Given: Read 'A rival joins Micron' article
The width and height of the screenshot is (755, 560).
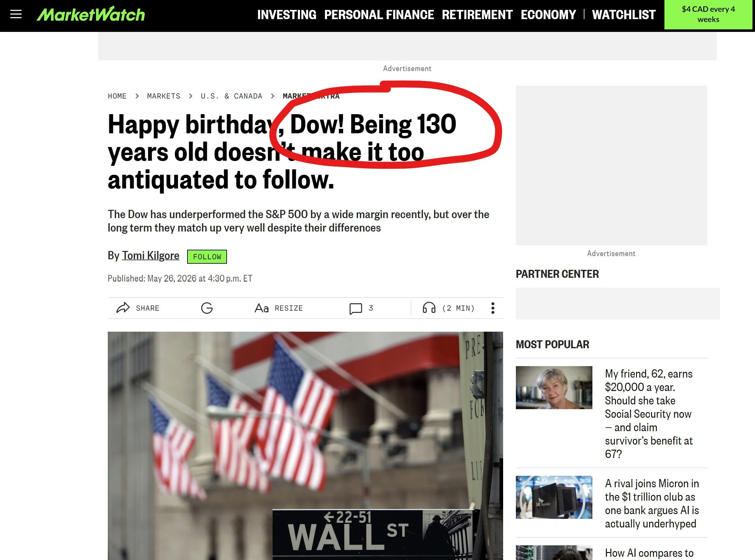Looking at the screenshot, I should click(x=652, y=503).
